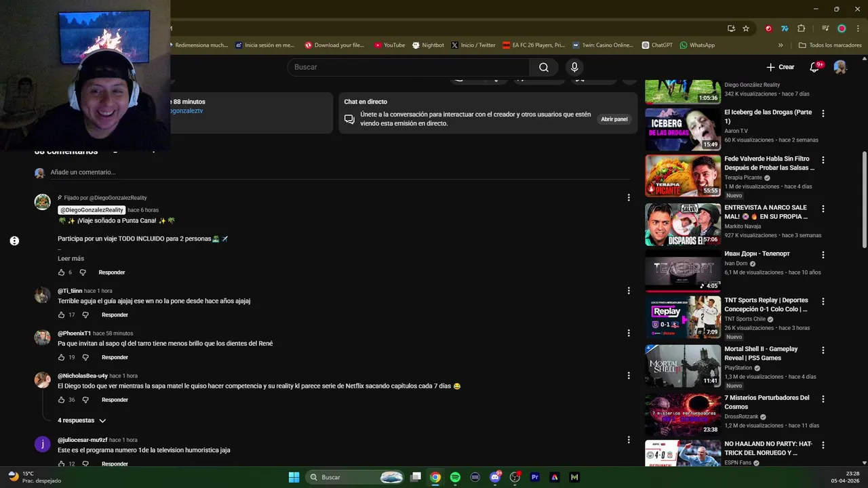The width and height of the screenshot is (868, 488).
Task: Reply to @PhoenixT1 with Responder
Action: click(x=115, y=357)
